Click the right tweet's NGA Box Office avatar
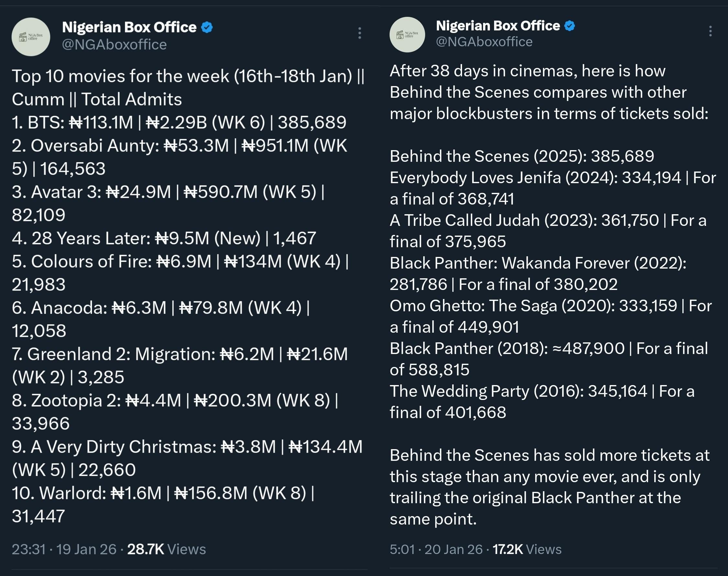The width and height of the screenshot is (728, 576). [407, 35]
